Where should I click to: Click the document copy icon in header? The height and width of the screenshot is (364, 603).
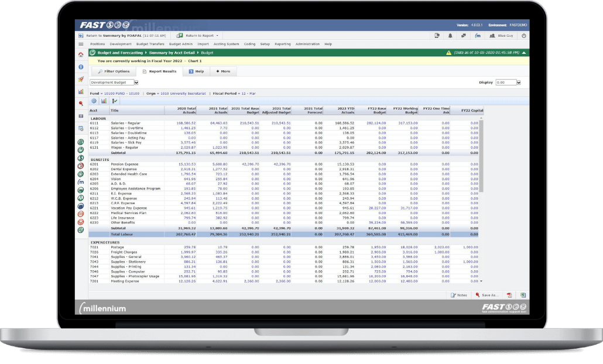coord(437,36)
